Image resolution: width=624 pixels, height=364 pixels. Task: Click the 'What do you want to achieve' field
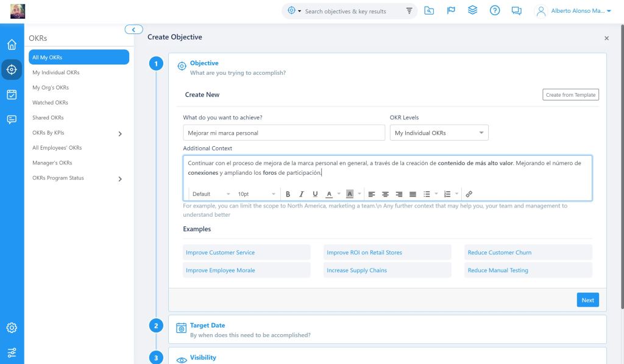click(283, 133)
